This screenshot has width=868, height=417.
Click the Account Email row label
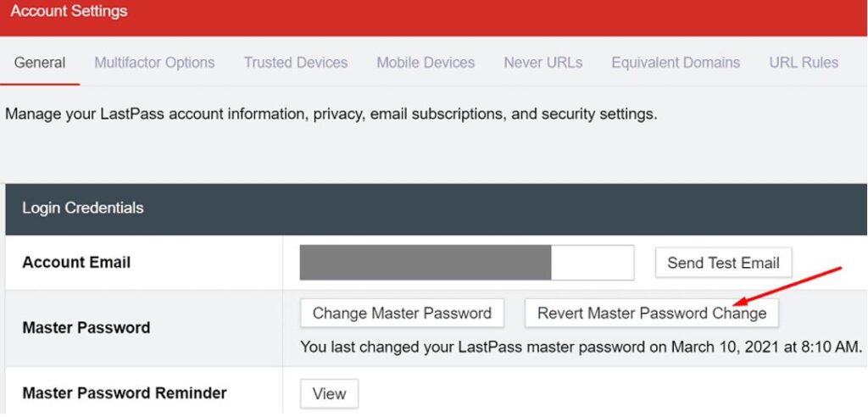tap(76, 263)
